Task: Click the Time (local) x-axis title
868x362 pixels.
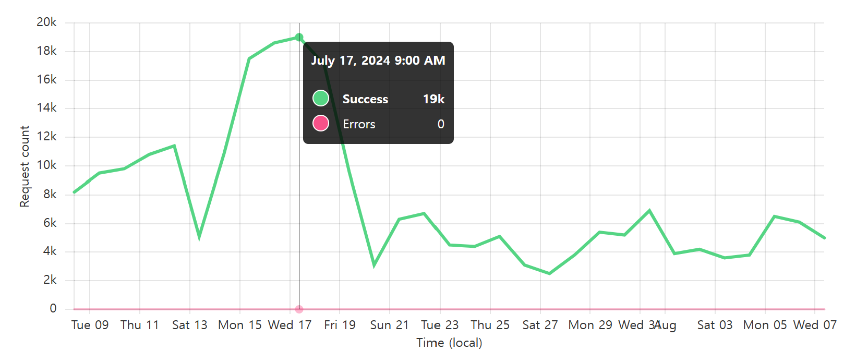Action: pos(449,343)
